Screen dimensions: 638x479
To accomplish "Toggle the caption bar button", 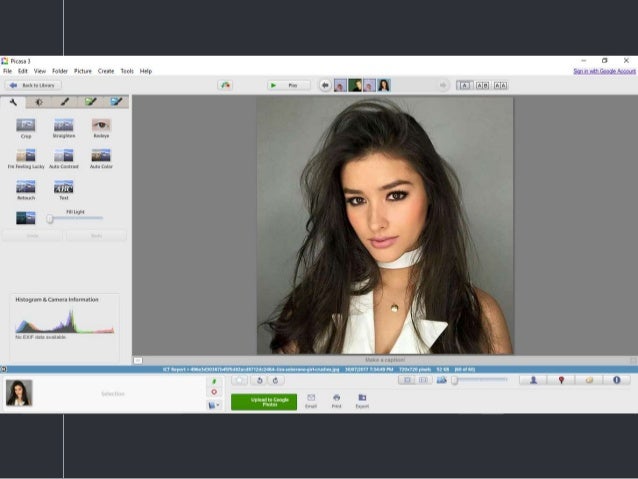I will point(138,359).
